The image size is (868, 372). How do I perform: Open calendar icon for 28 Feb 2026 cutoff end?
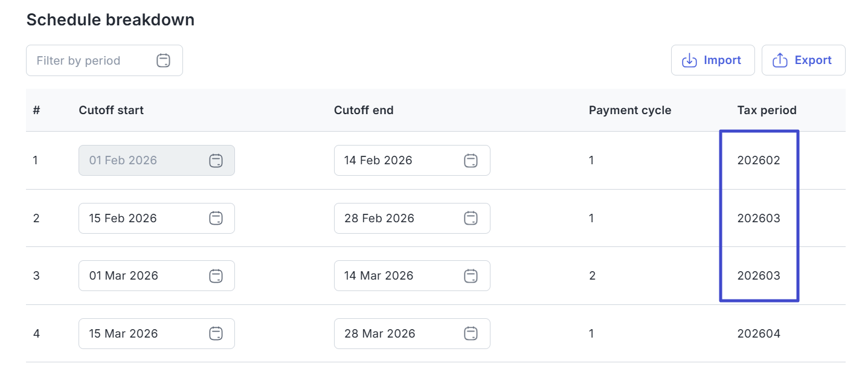click(471, 219)
